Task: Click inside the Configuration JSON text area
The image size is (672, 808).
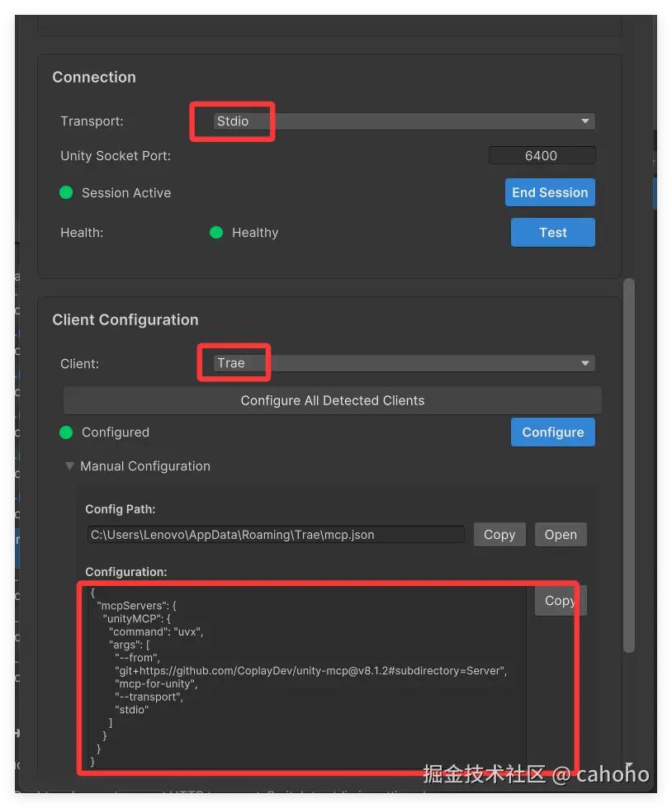Action: [x=305, y=677]
